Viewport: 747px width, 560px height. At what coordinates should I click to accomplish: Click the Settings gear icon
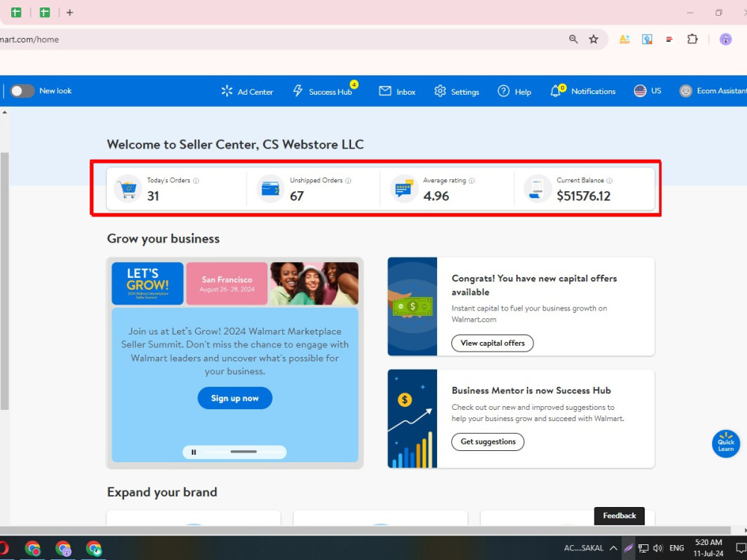(440, 91)
